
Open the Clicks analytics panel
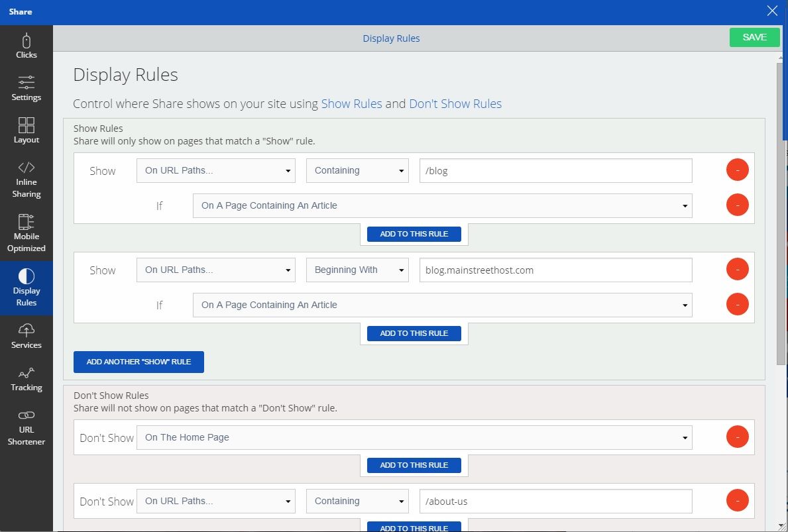[26, 46]
